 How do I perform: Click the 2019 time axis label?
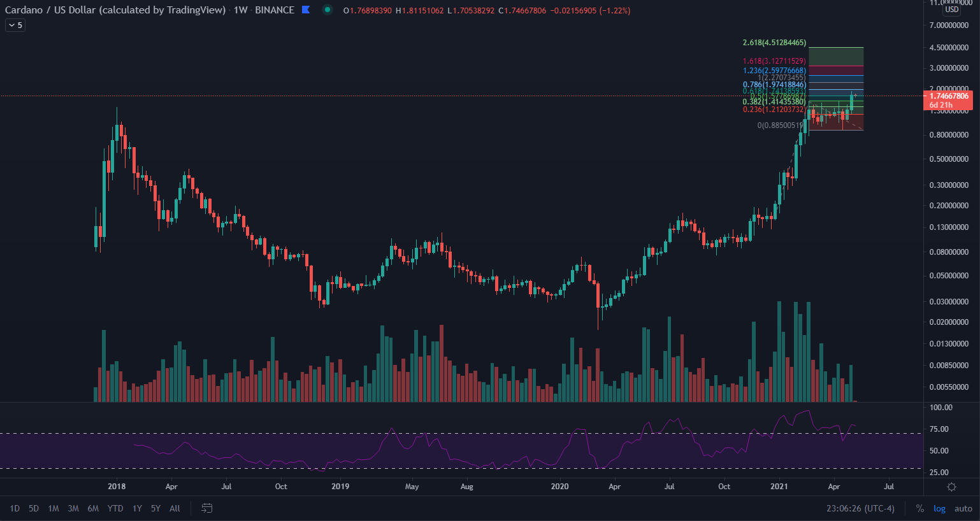pos(340,487)
